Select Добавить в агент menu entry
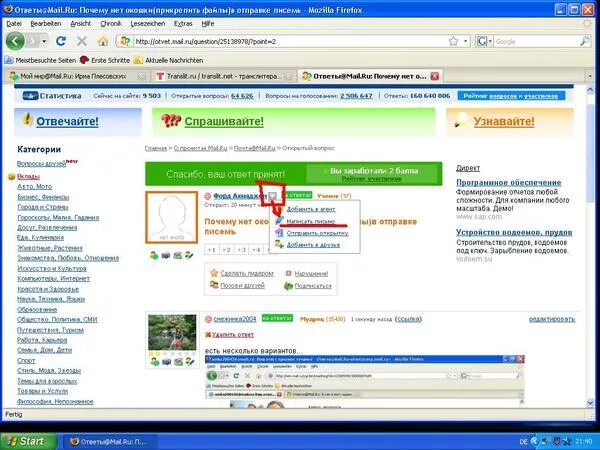 (x=311, y=209)
